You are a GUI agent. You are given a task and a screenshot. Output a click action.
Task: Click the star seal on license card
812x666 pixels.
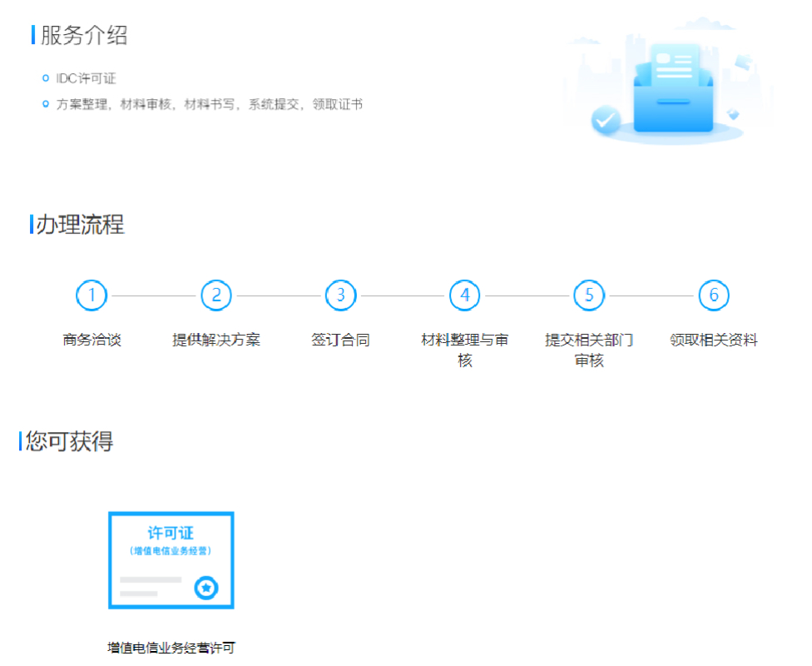(205, 588)
